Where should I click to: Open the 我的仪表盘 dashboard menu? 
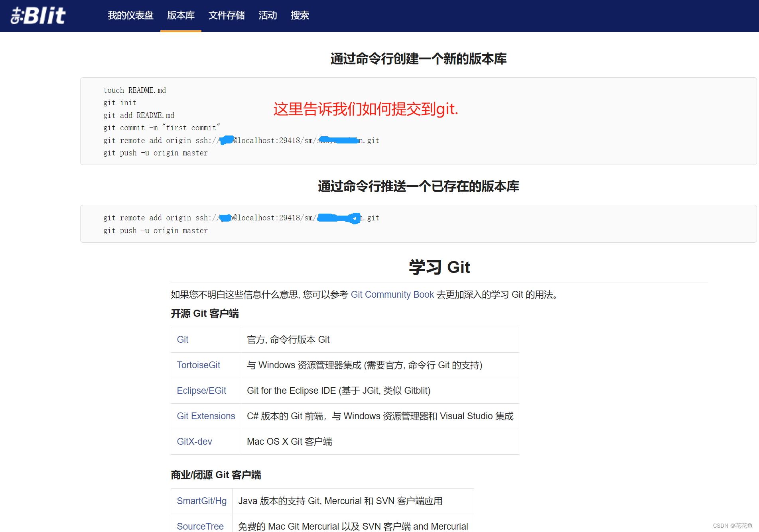[x=130, y=16]
